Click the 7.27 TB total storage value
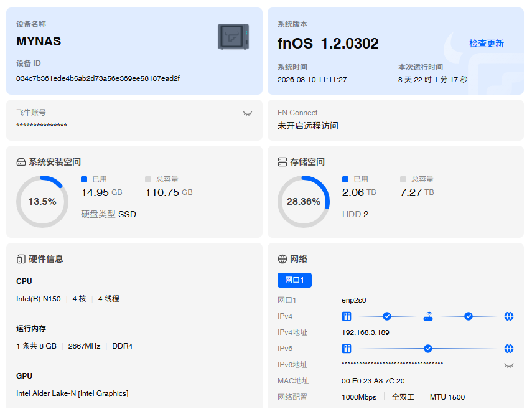 (x=417, y=192)
